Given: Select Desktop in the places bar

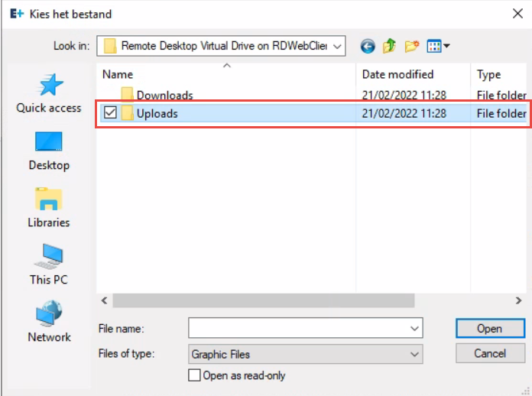Looking at the screenshot, I should pyautogui.click(x=49, y=151).
